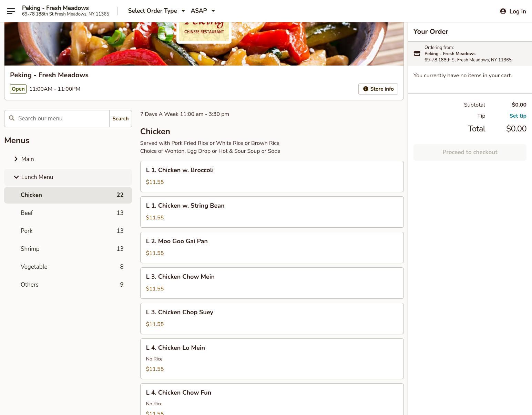Click the Search button
Viewport: 532px width, 415px height.
point(121,119)
